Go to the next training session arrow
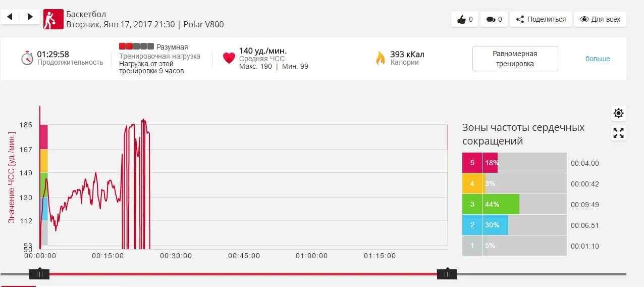 (x=30, y=17)
